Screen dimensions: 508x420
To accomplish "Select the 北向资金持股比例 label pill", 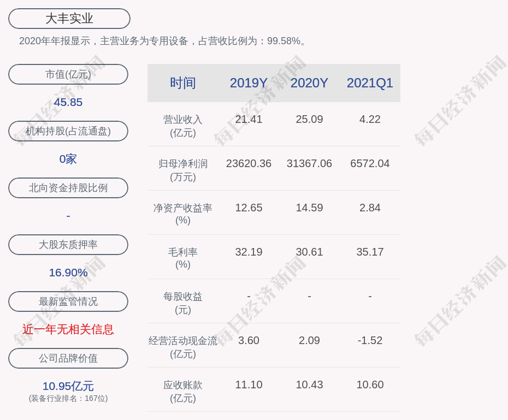I will [68, 188].
